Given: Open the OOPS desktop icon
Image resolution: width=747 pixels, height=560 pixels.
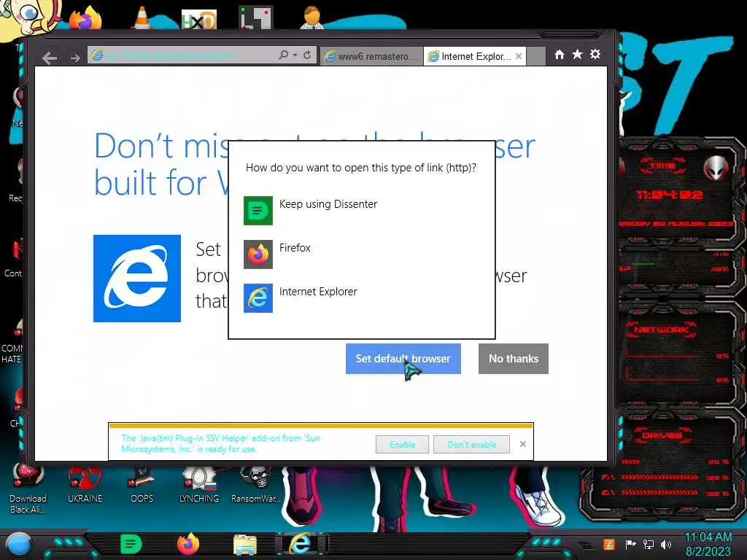Looking at the screenshot, I should (x=142, y=485).
